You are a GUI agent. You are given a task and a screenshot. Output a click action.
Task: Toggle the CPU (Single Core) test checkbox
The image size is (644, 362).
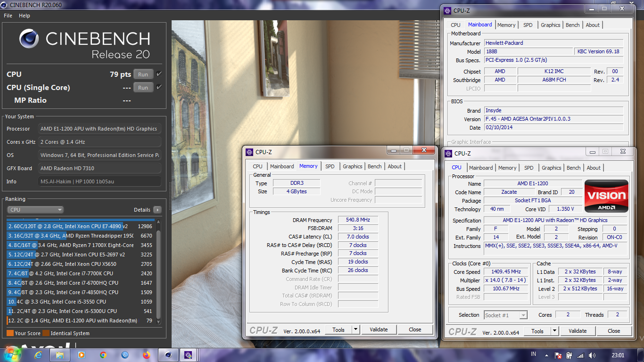point(159,87)
